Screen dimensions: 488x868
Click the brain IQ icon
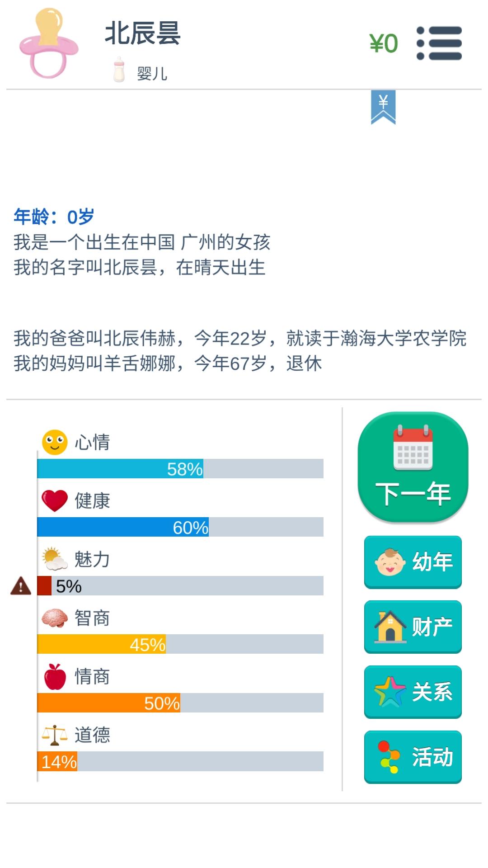tap(55, 618)
